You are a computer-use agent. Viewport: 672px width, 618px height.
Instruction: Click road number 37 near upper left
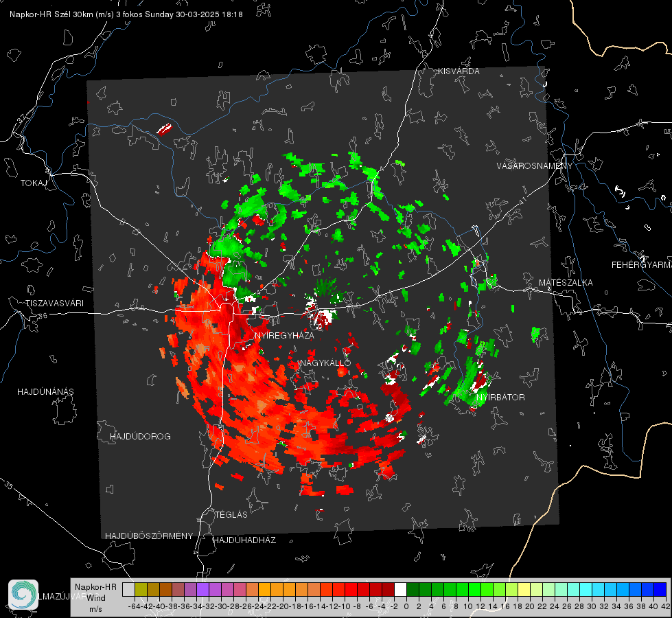[x=23, y=117]
